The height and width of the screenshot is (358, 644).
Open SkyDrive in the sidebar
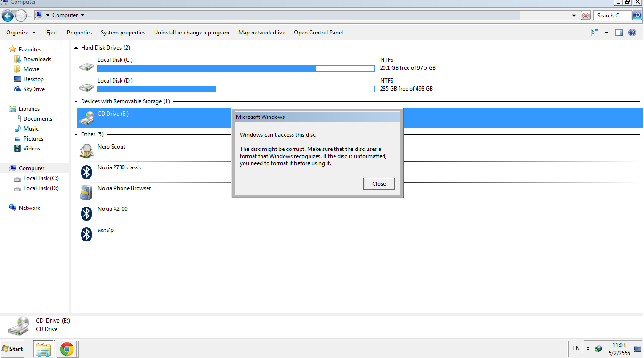coord(34,89)
